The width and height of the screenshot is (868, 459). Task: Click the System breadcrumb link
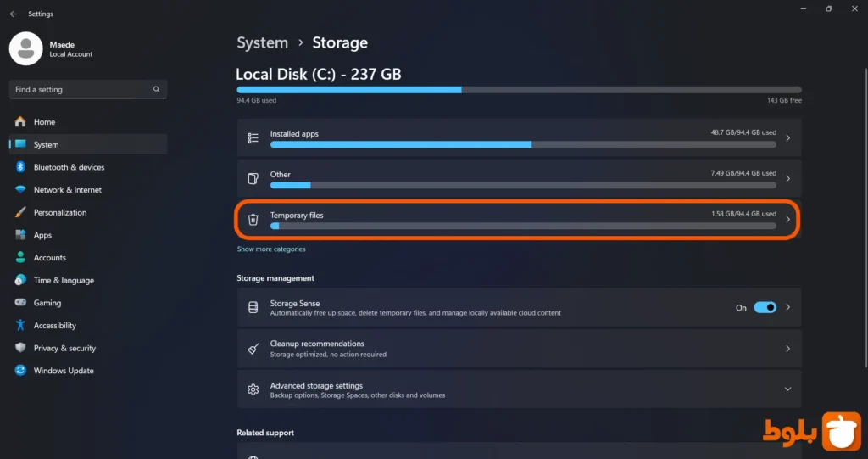262,42
